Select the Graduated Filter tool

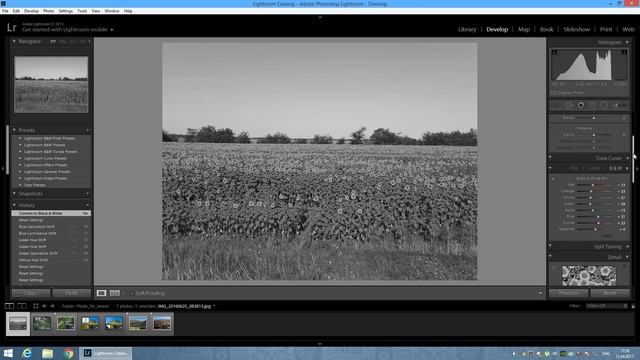(593, 105)
